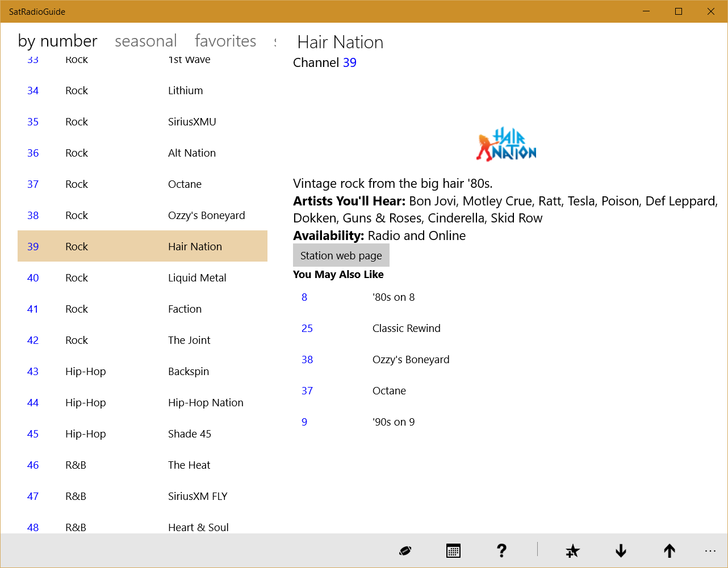
Task: Click the football sports icon
Action: tap(405, 550)
